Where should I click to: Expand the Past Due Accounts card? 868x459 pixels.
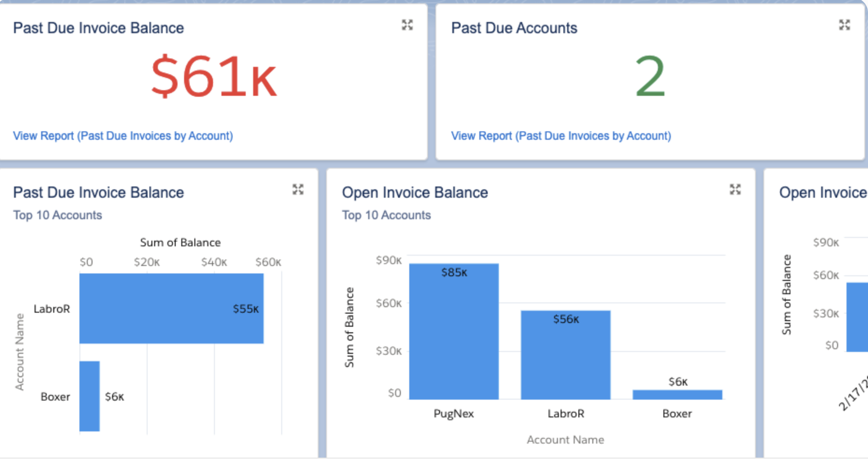845,25
